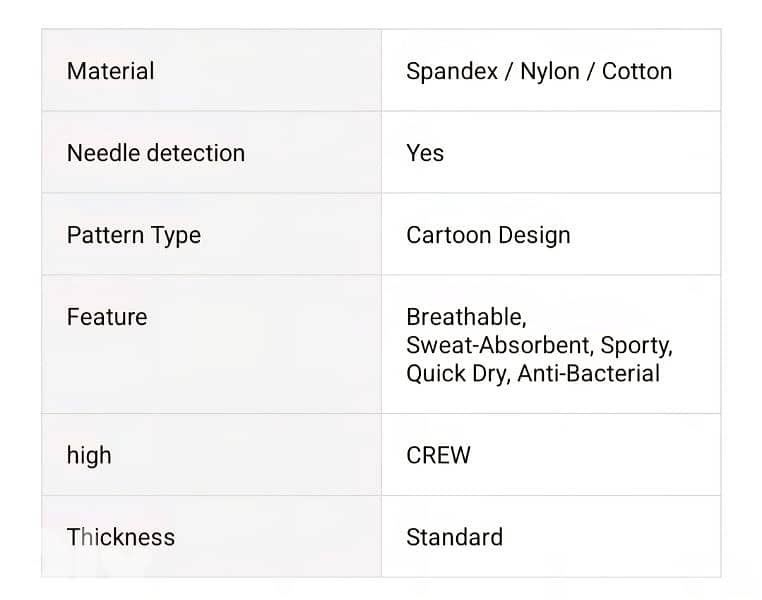Click the Needle detection label
This screenshot has height=600, width=762.
click(155, 153)
